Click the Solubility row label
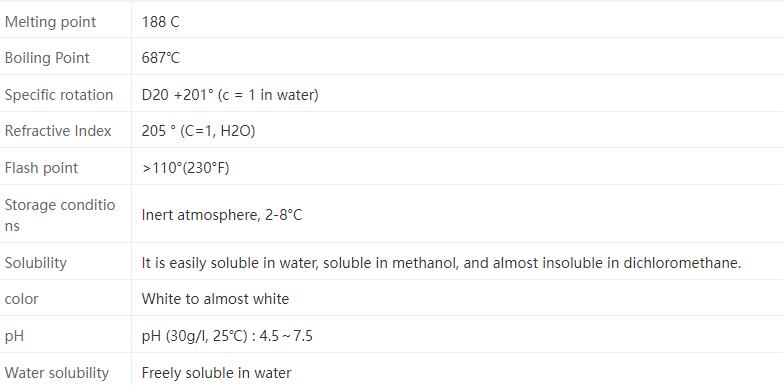The image size is (783, 386). pos(35,263)
